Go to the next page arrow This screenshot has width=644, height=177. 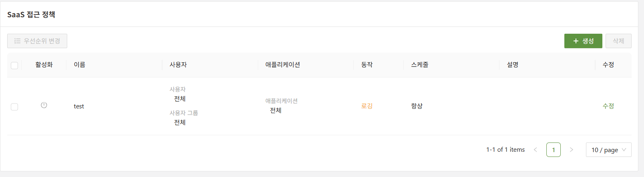click(571, 150)
